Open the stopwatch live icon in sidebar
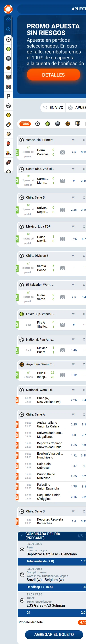 [8, 29]
